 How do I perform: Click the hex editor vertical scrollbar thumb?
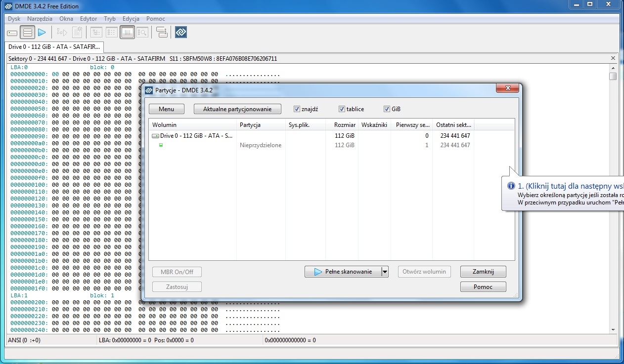(x=613, y=76)
